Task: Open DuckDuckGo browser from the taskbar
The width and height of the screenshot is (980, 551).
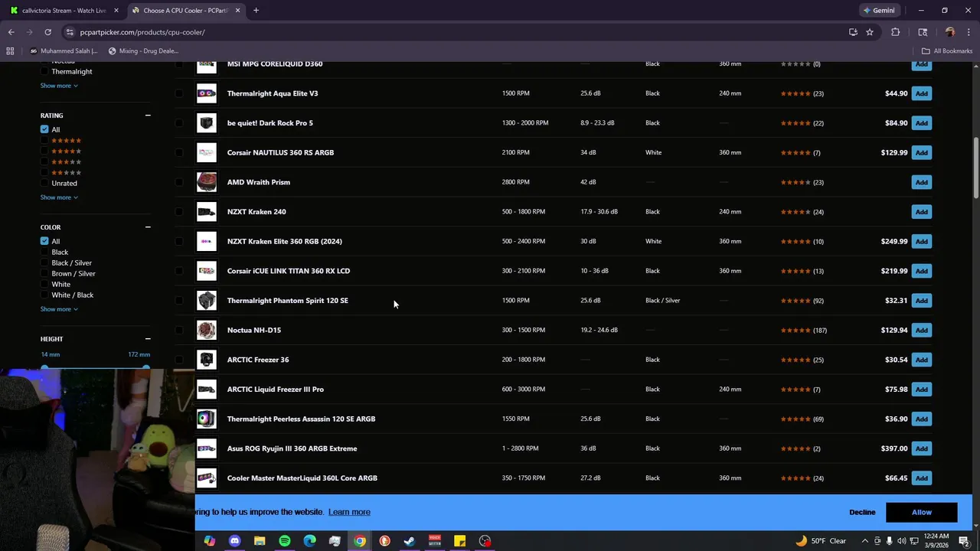Action: [384, 541]
